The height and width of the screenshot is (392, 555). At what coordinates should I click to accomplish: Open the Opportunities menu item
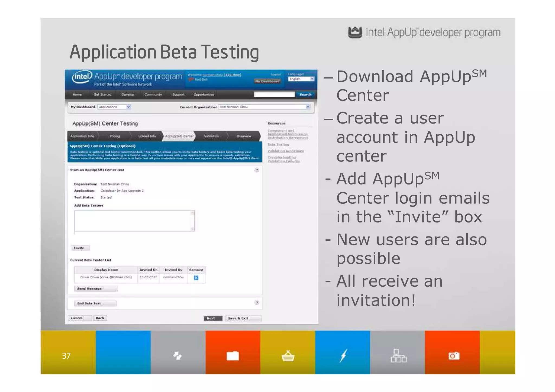point(204,95)
